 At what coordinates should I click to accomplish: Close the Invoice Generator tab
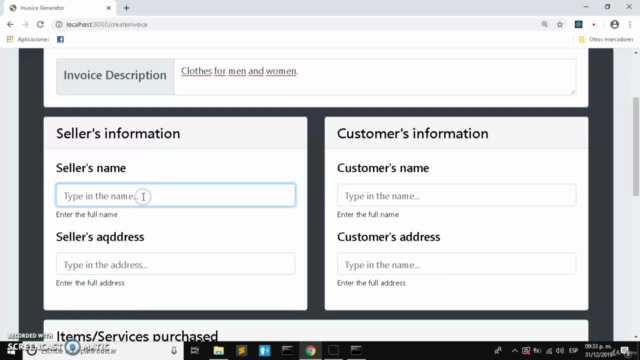coord(109,8)
